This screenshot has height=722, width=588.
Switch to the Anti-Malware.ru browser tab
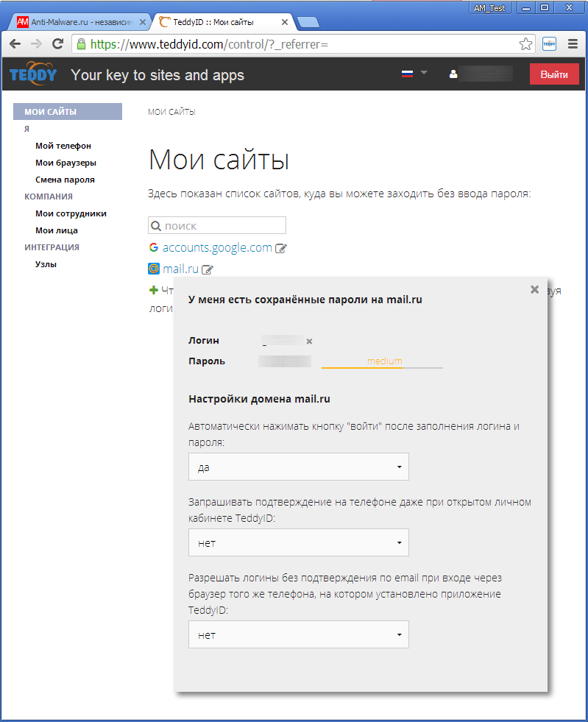pyautogui.click(x=77, y=22)
